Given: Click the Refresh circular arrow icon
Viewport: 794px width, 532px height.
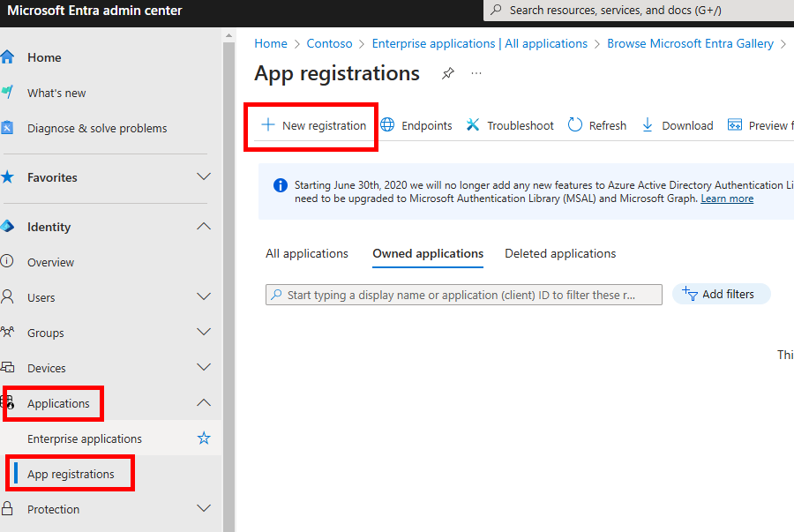Looking at the screenshot, I should [574, 124].
